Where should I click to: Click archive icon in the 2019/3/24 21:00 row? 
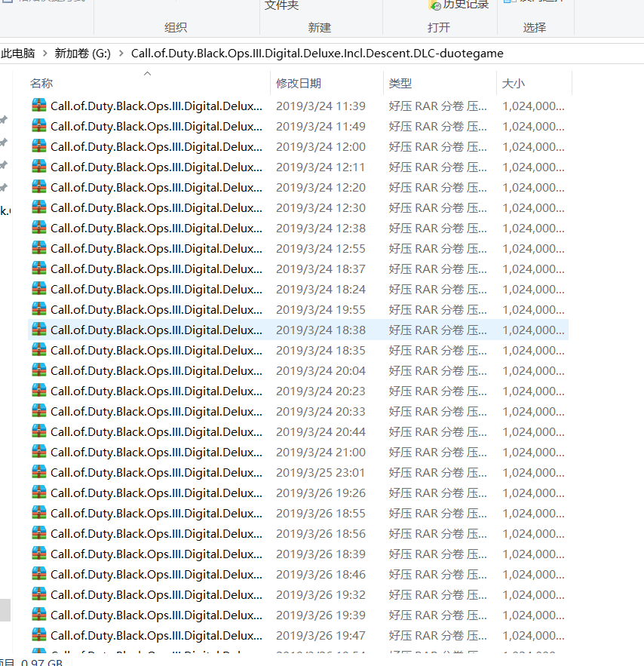pos(39,453)
